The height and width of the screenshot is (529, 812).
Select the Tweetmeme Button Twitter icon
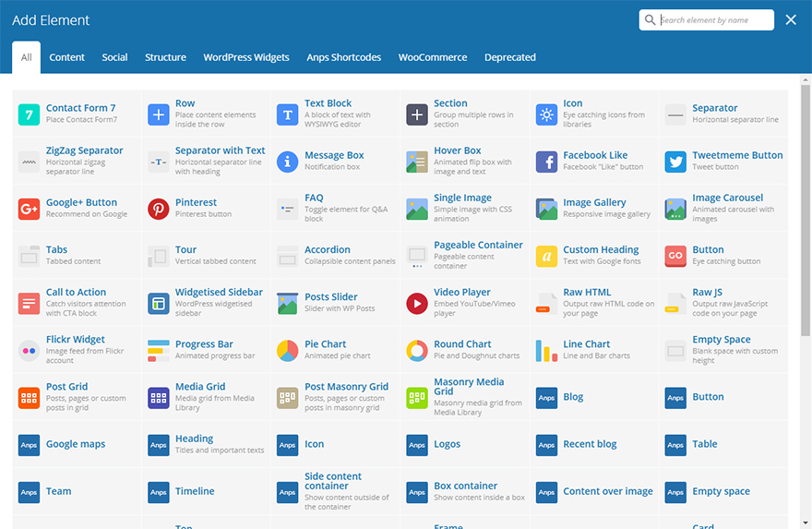coord(675,162)
